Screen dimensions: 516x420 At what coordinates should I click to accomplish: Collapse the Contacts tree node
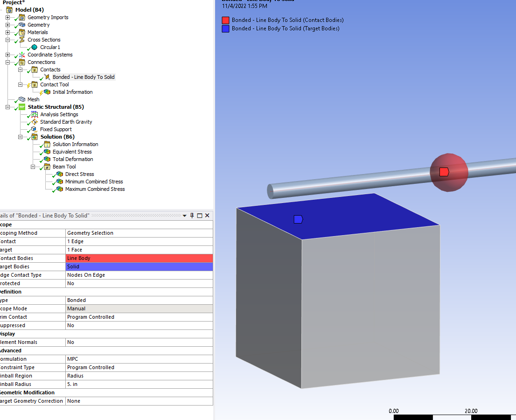coord(21,70)
